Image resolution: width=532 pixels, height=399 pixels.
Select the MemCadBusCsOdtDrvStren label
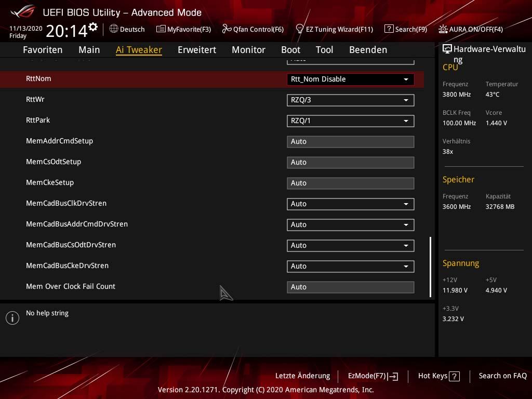[71, 245]
